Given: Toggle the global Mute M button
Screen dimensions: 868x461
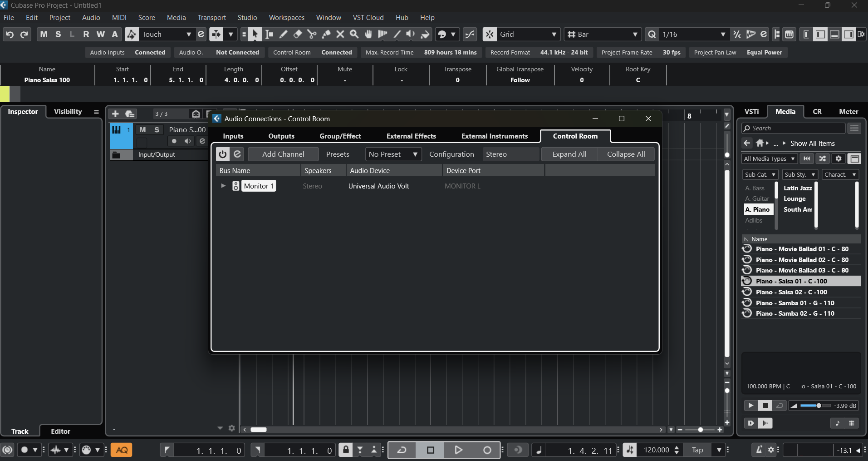Looking at the screenshot, I should [44, 35].
